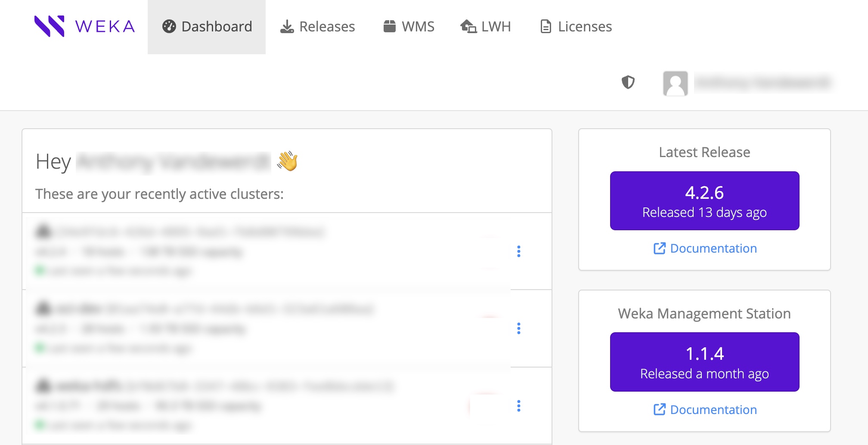The image size is (868, 445).
Task: Open the LWH tab
Action: tap(485, 27)
